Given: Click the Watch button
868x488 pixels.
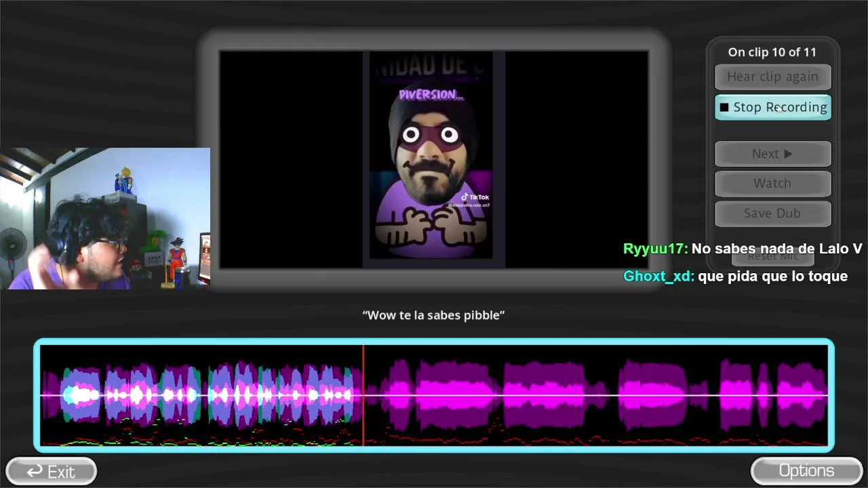Looking at the screenshot, I should pos(772,183).
